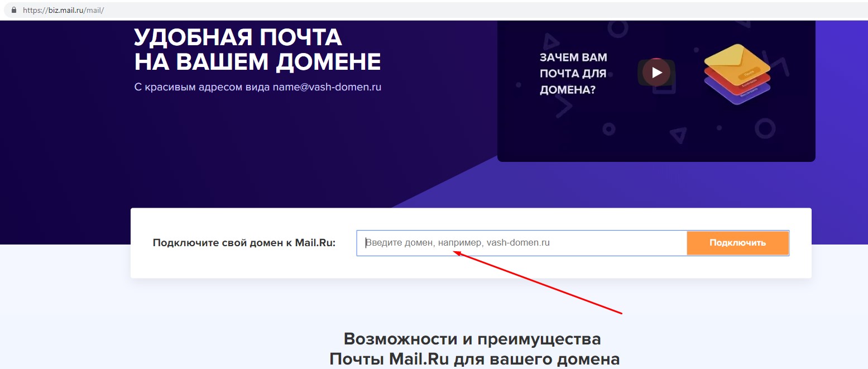Click the heading Возможности и преимущества Почты Mail.Ru

point(474,348)
